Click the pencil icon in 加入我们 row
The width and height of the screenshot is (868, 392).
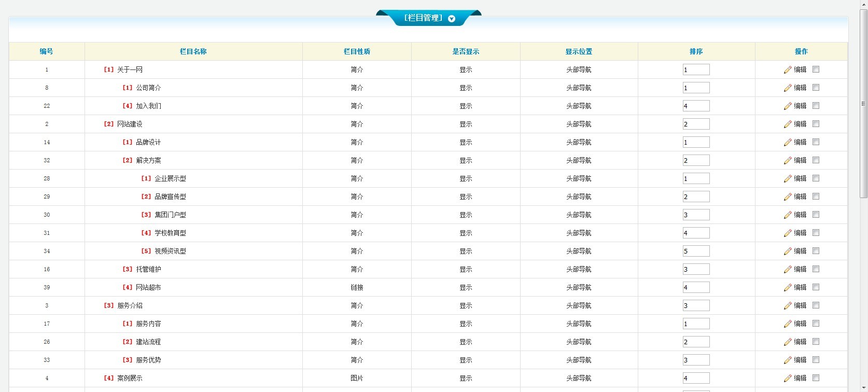[x=788, y=106]
